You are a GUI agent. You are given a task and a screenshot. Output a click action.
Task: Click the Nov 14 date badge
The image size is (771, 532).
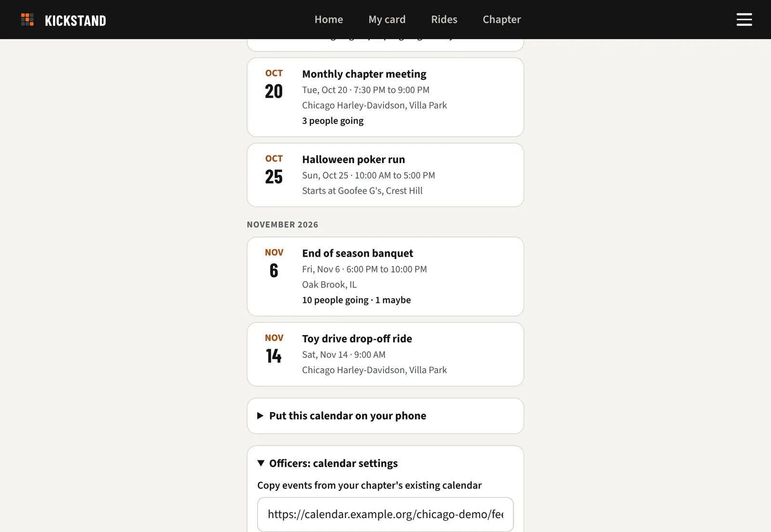coord(274,349)
